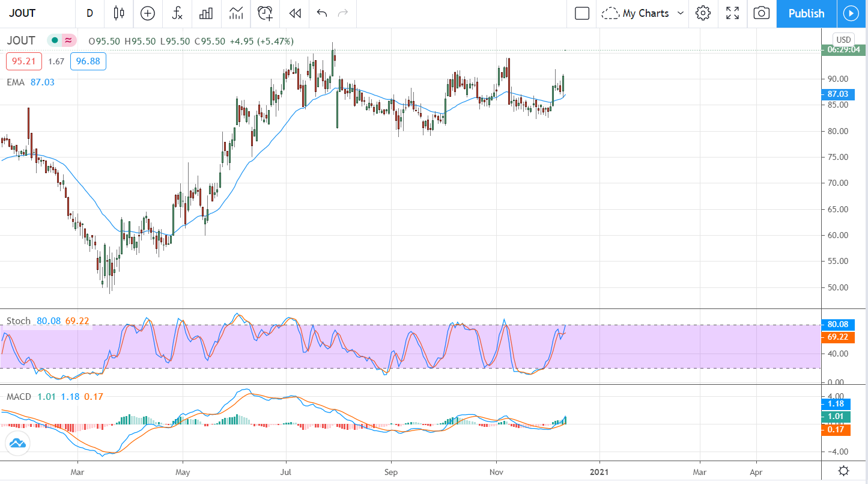868x484 pixels.
Task: Open chart settings via the gear icon
Action: pyautogui.click(x=703, y=13)
